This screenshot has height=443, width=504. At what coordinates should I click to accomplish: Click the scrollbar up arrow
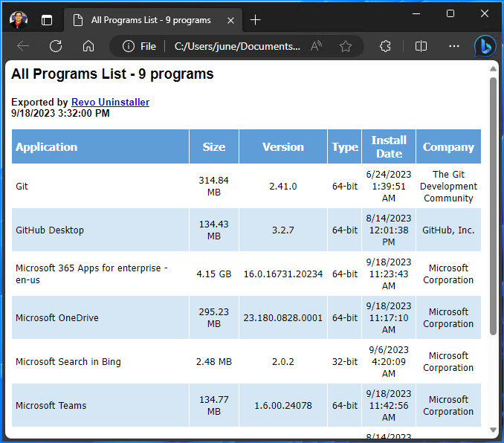(493, 69)
